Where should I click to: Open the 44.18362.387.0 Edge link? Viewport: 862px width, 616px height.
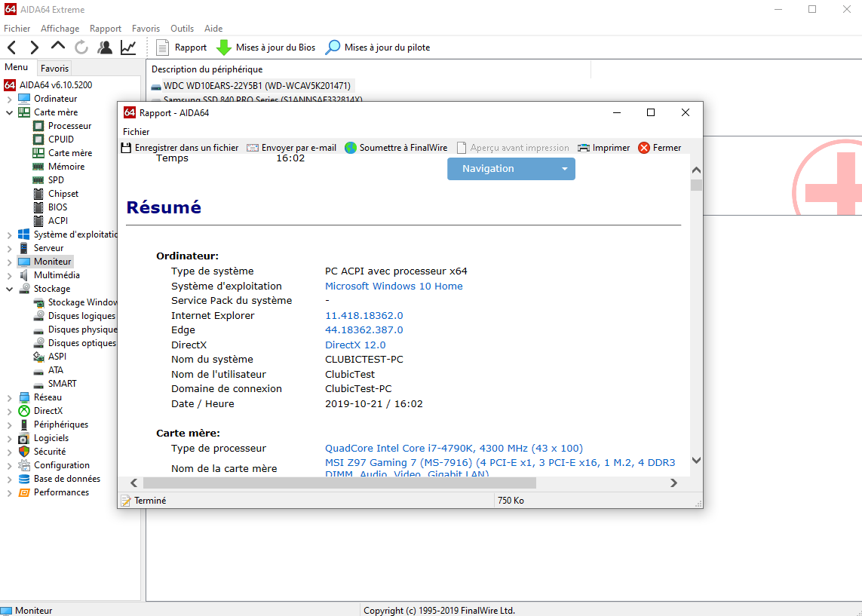pos(364,330)
